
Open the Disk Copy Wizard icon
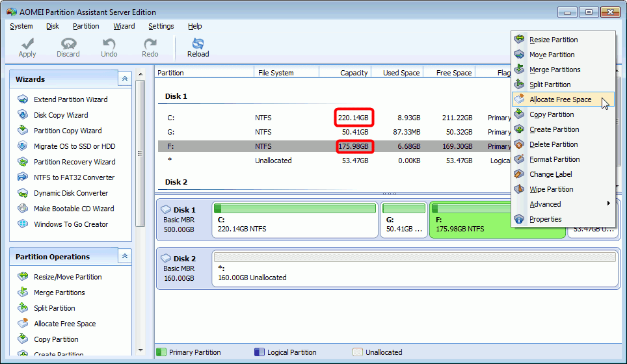[23, 114]
